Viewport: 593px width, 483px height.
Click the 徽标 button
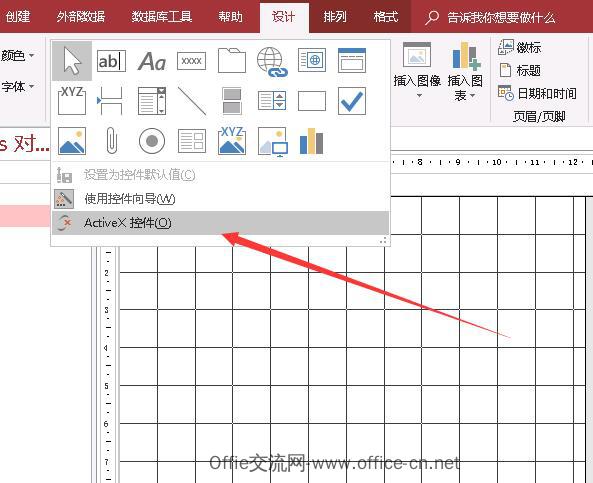[x=520, y=47]
